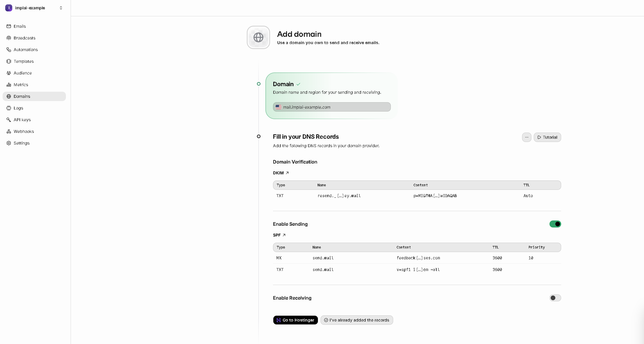
Task: Copy MX content feedback[...]ses.com
Action: [418, 258]
